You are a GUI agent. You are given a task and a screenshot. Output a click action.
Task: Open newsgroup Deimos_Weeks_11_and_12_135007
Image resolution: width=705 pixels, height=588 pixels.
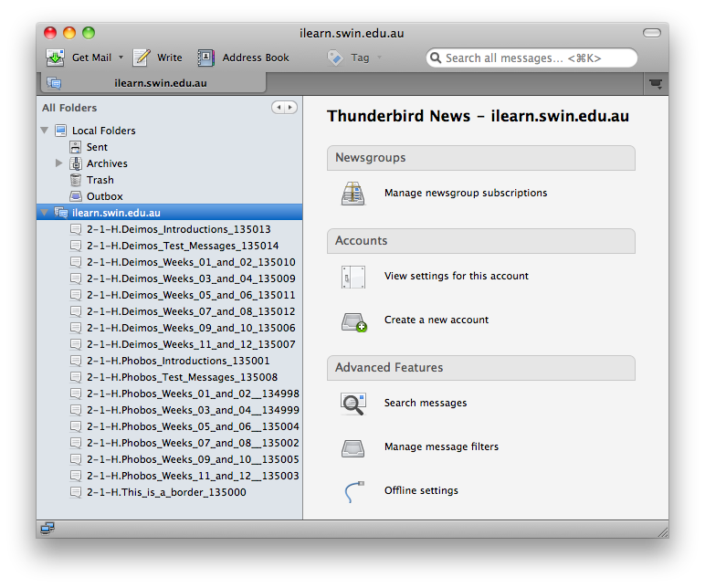tap(191, 344)
